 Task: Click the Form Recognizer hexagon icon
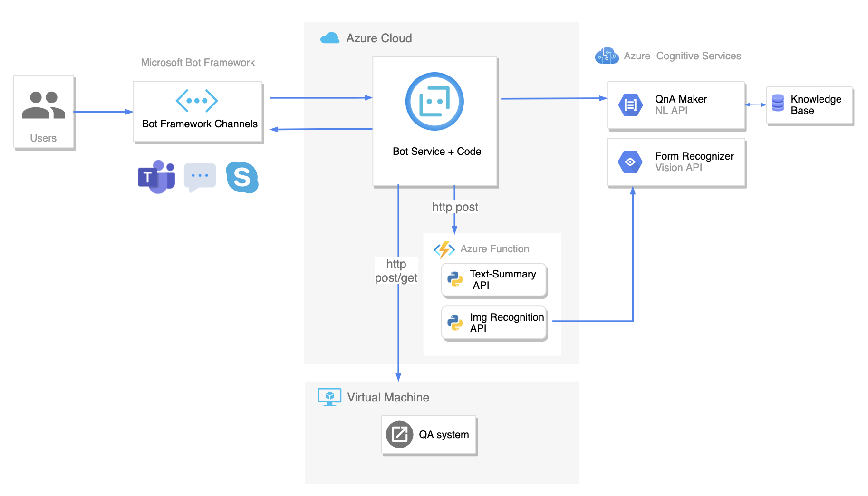pos(630,162)
